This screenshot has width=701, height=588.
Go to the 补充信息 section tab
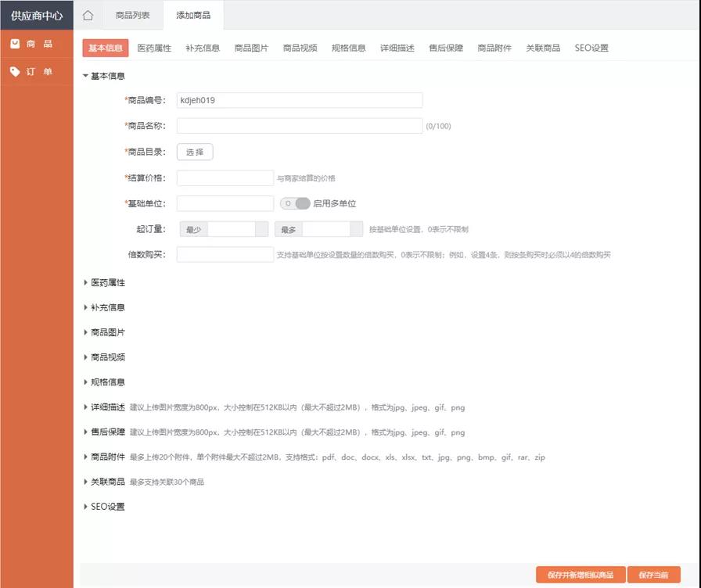(203, 48)
